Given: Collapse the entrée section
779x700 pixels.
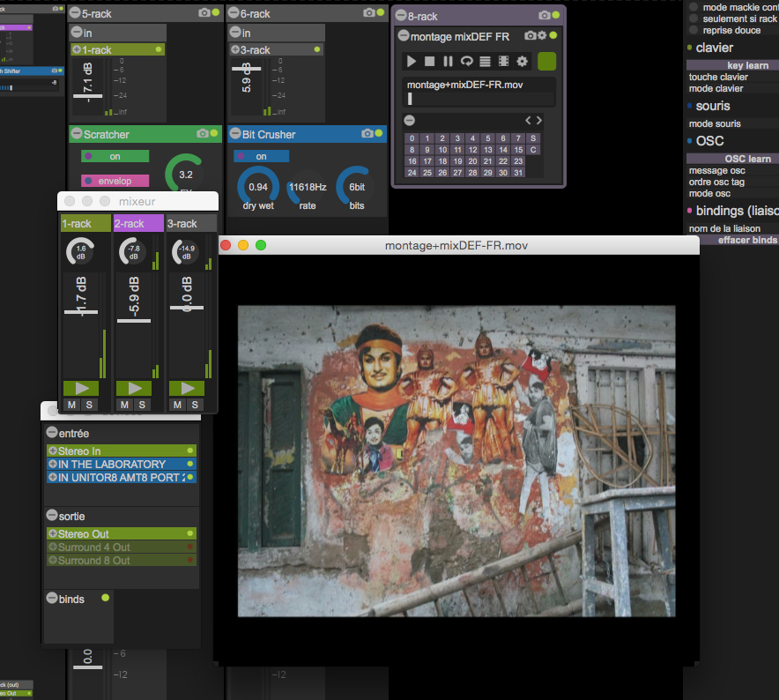Looking at the screenshot, I should point(52,434).
